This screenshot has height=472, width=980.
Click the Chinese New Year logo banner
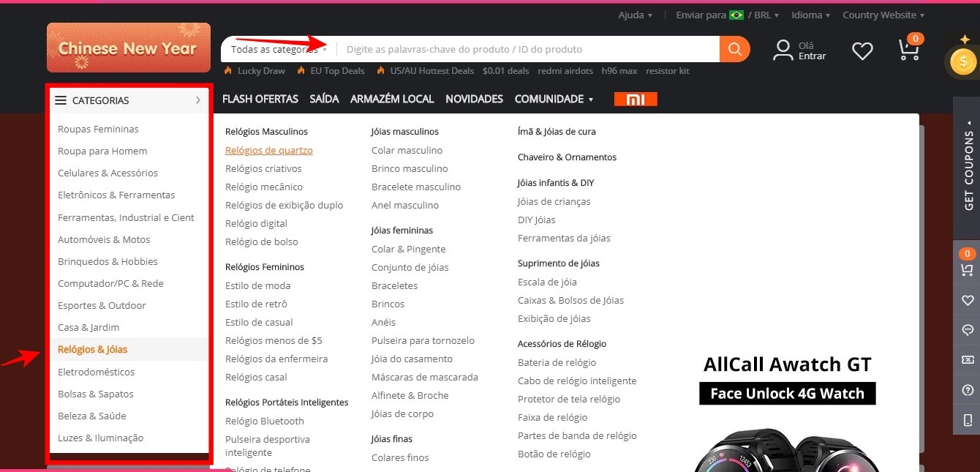[129, 48]
